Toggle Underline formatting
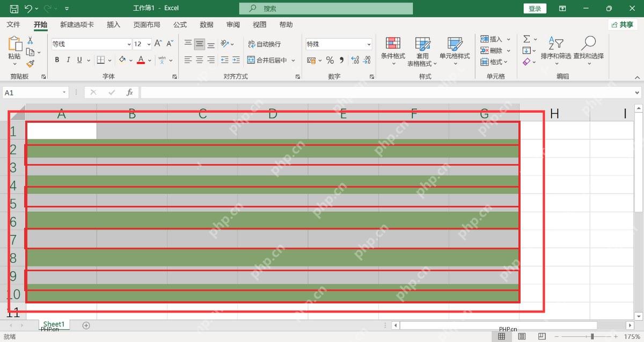This screenshot has width=644, height=342. click(80, 60)
